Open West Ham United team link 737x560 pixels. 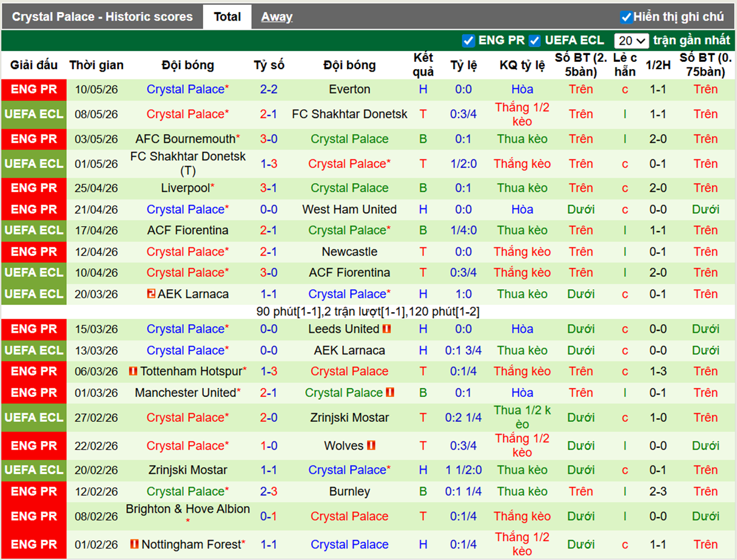coord(349,209)
